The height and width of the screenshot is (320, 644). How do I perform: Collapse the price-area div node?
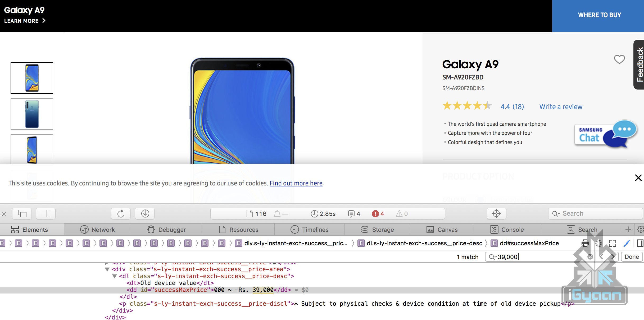coord(107,269)
